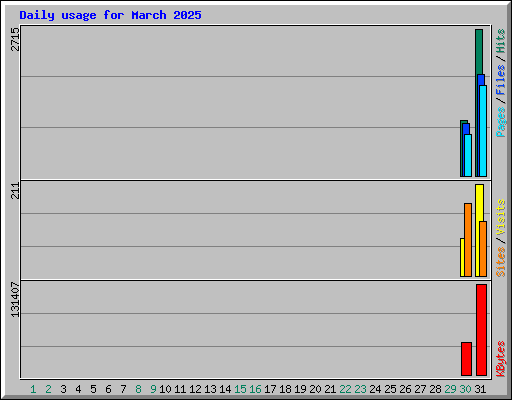The width and height of the screenshot is (512, 400).
Task: Click day 20 on the x-axis
Action: tap(315, 389)
